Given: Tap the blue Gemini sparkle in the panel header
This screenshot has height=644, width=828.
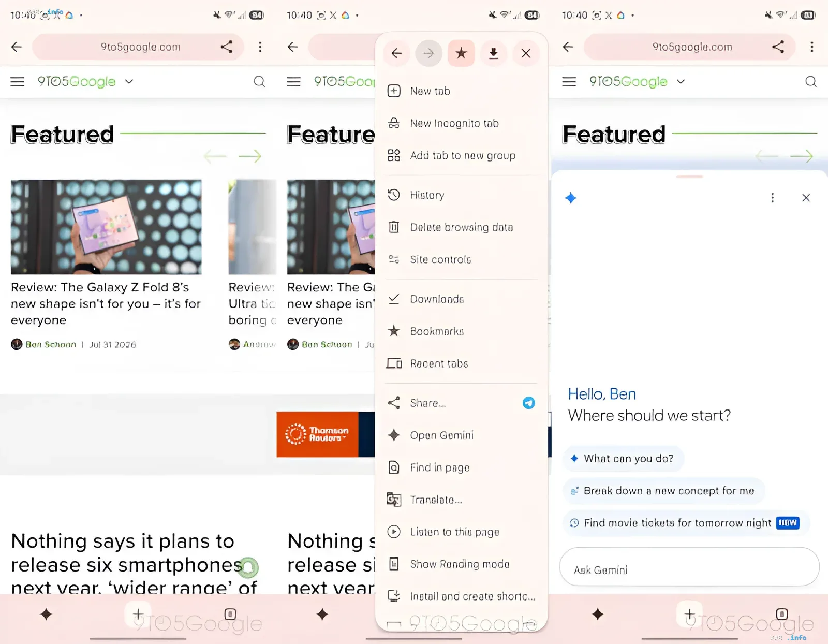Looking at the screenshot, I should click(x=571, y=198).
